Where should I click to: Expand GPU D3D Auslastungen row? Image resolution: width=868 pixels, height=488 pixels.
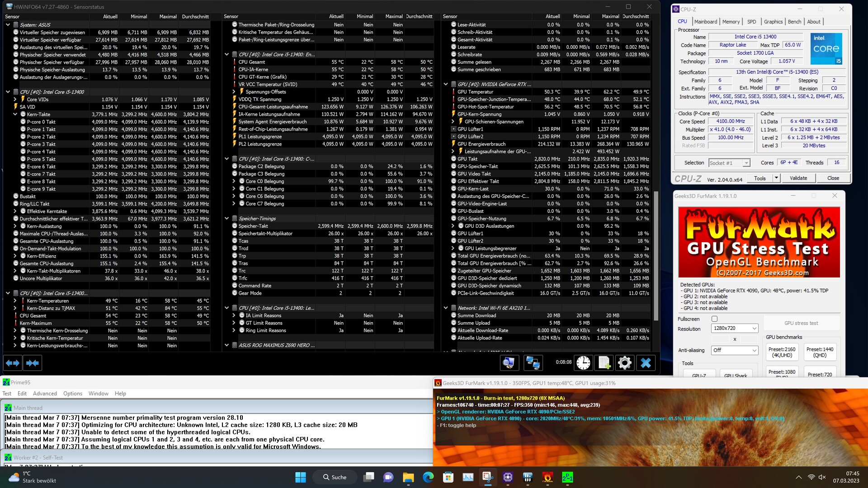453,226
